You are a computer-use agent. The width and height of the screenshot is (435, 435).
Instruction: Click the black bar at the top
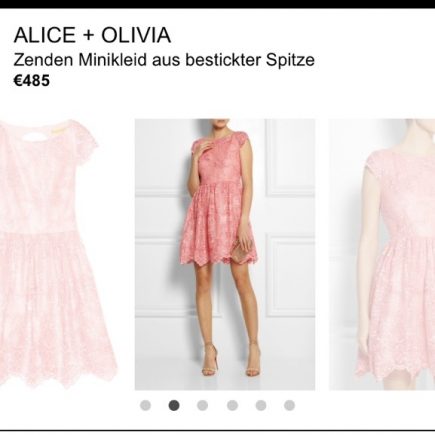coord(217,4)
